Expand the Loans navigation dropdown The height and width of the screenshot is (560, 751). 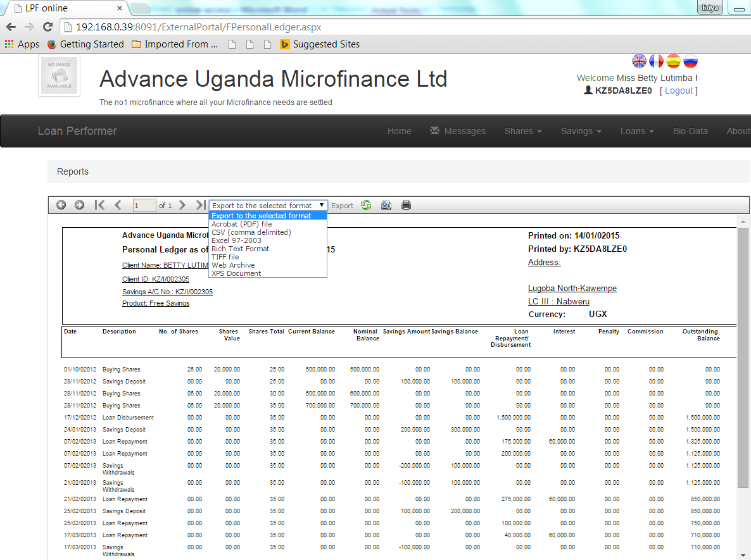click(637, 131)
